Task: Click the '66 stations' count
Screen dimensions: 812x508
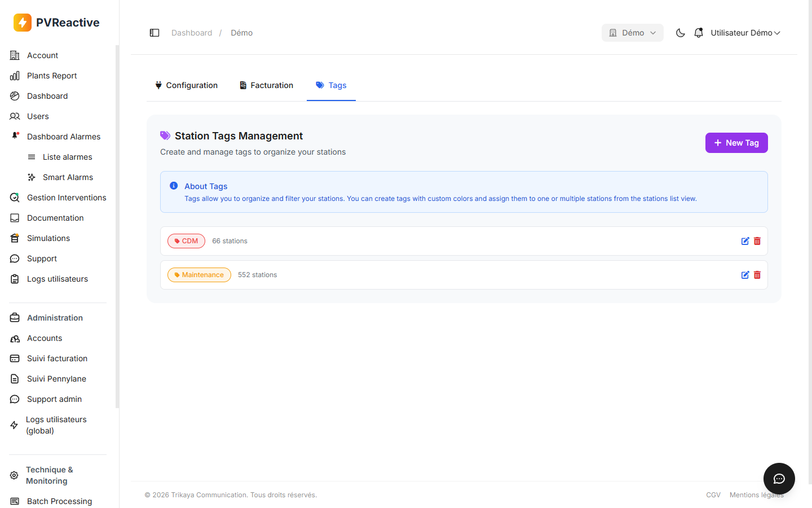Action: [x=230, y=241]
